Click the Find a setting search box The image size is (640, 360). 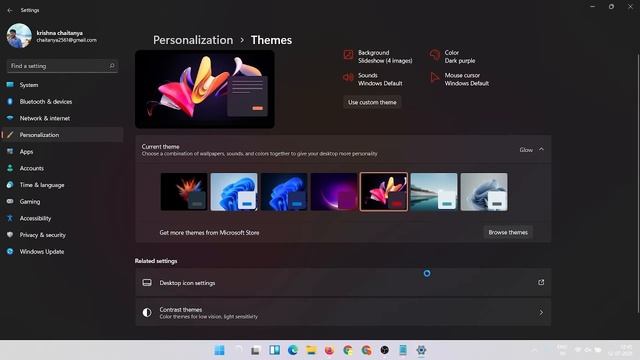[x=62, y=66]
